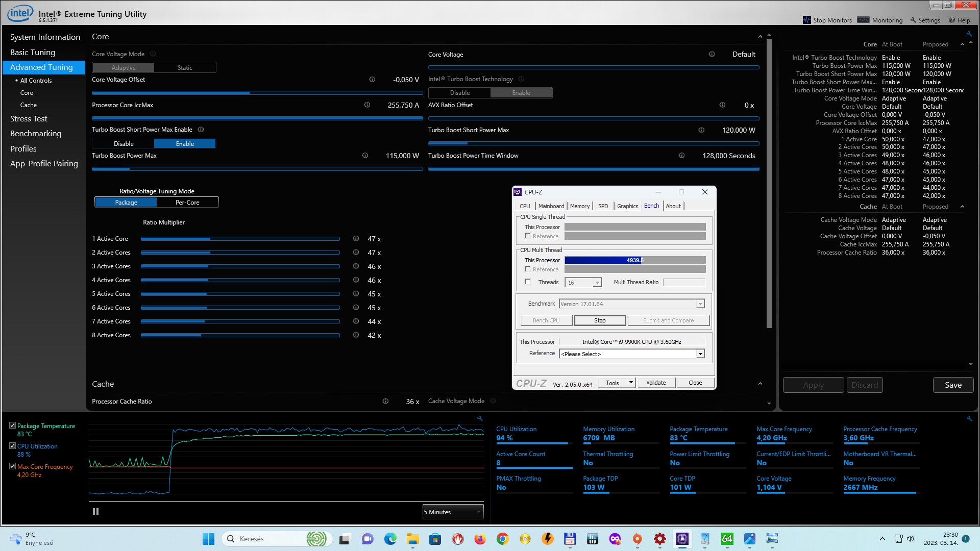Open the Monitoring view
This screenshot has width=980, height=551.
(x=880, y=20)
